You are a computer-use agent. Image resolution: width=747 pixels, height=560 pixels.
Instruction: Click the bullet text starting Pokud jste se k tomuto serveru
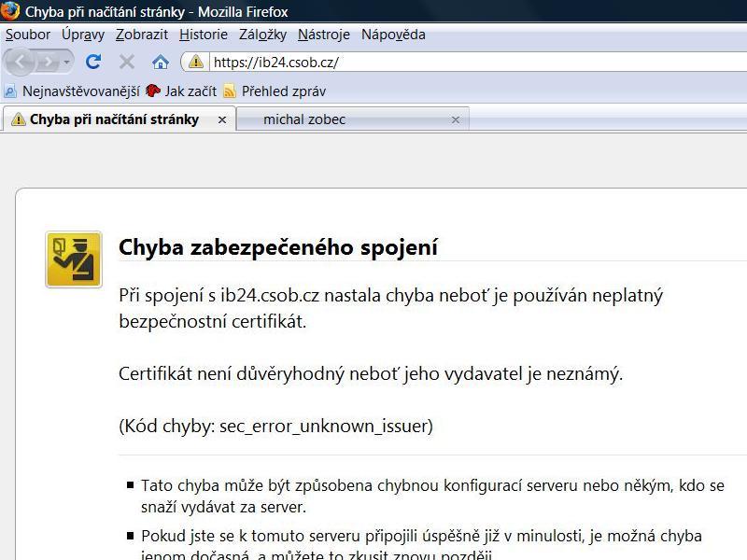[x=421, y=545]
